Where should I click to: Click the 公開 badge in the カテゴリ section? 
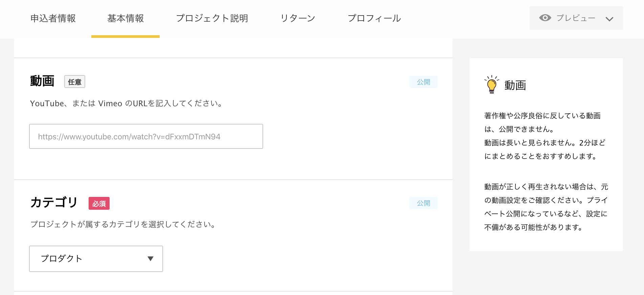pos(423,203)
